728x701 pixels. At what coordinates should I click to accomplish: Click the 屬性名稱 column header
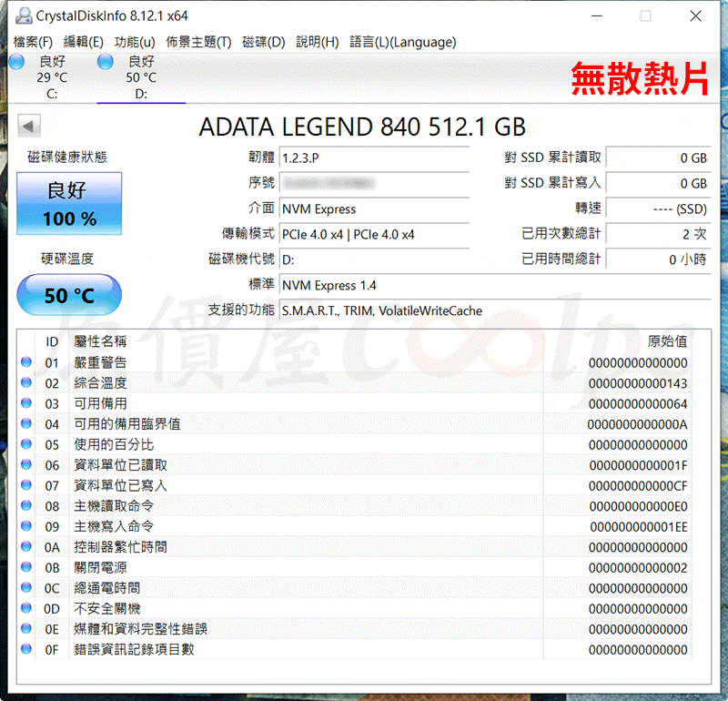pos(100,341)
